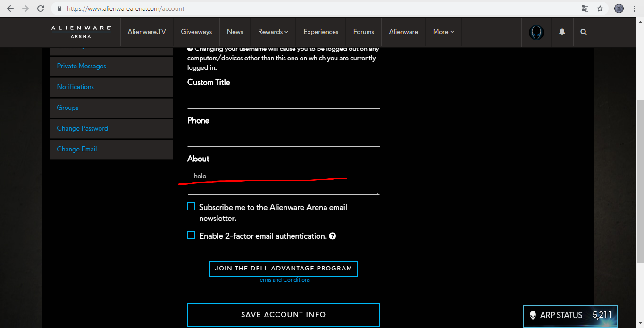Image resolution: width=644 pixels, height=328 pixels.
Task: Open Forums nav item
Action: pos(364,32)
